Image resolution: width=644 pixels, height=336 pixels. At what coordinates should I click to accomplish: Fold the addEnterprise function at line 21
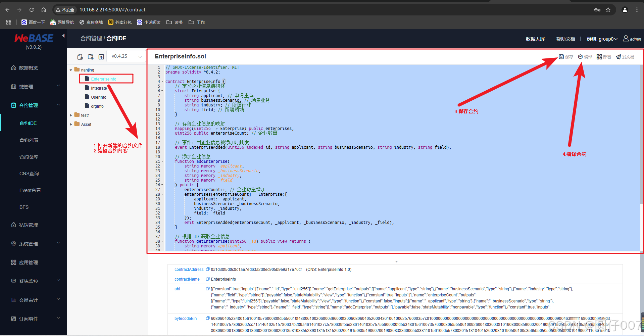coord(162,161)
